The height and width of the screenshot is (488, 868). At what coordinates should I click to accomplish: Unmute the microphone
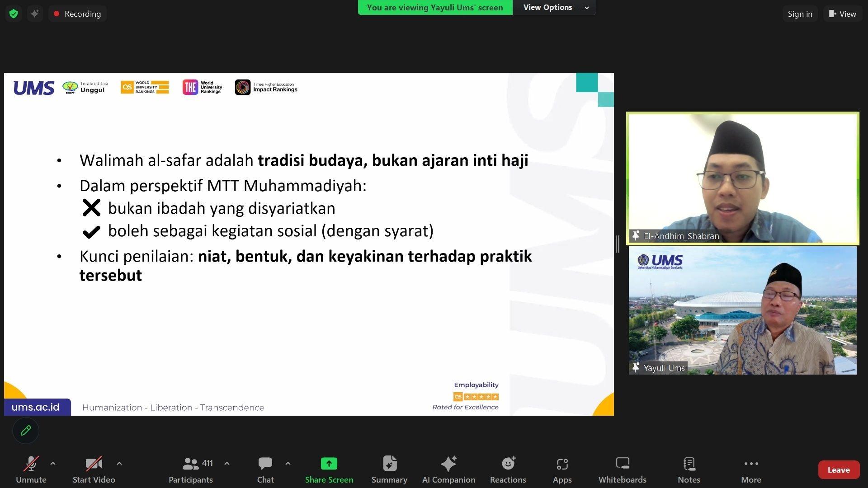[x=31, y=470]
